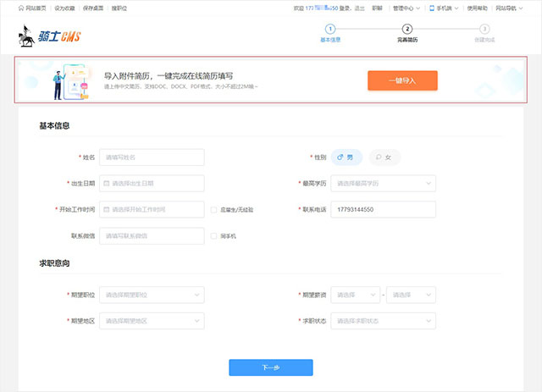Click the orange 一键导入 button
This screenshot has width=542, height=392.
pos(402,80)
